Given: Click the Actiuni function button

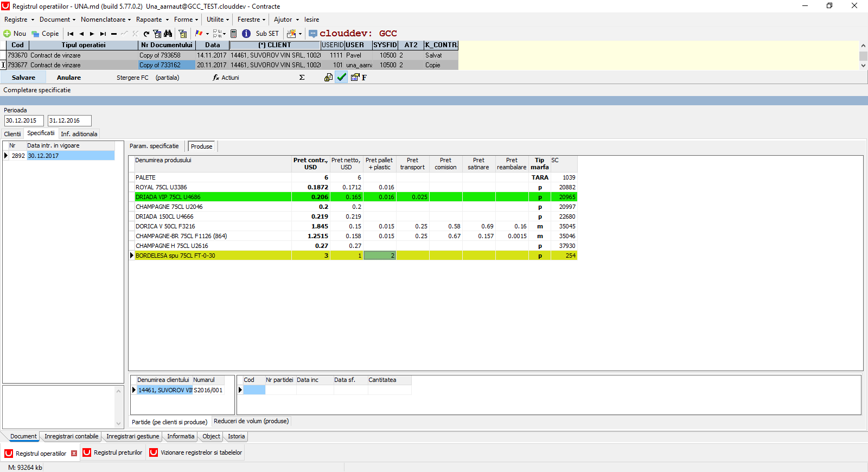Looking at the screenshot, I should 226,78.
